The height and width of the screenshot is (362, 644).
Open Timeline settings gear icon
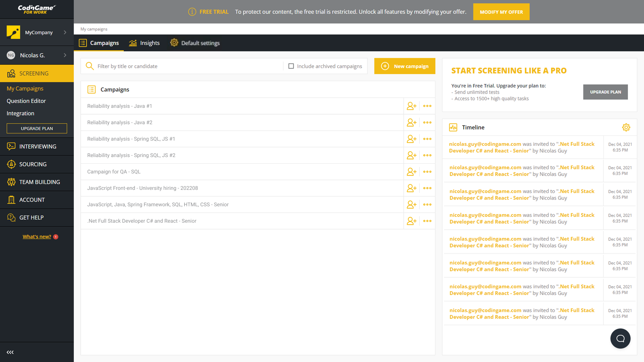click(626, 127)
